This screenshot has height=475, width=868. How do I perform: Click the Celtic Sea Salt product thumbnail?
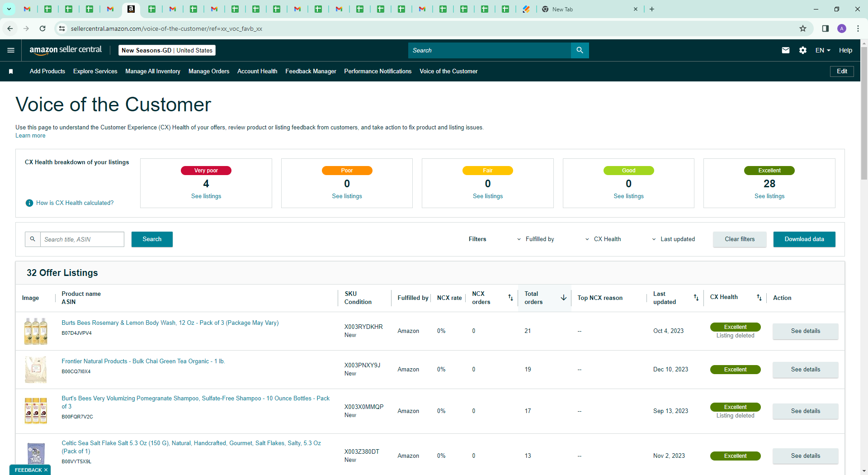(36, 454)
